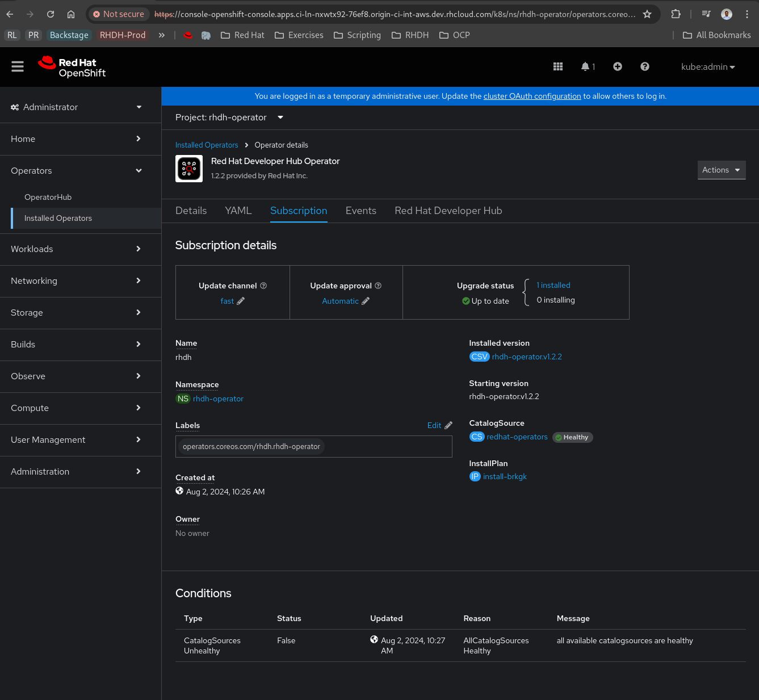This screenshot has width=759, height=700.
Task: Edit update approval with pencil icon
Action: pos(366,301)
